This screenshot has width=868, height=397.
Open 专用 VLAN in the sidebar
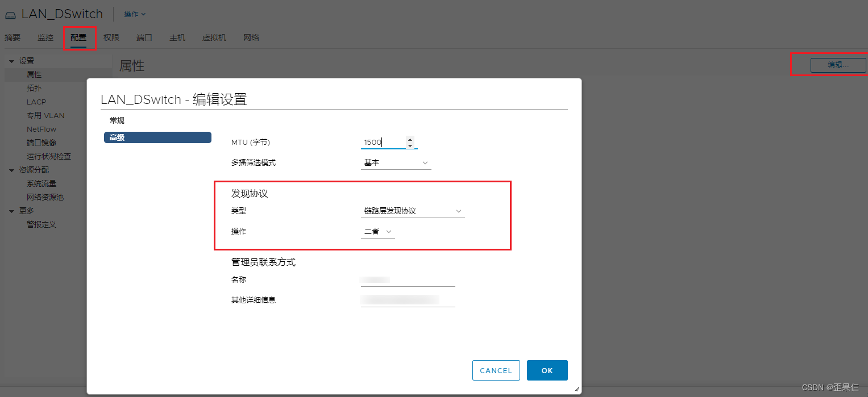click(x=45, y=115)
